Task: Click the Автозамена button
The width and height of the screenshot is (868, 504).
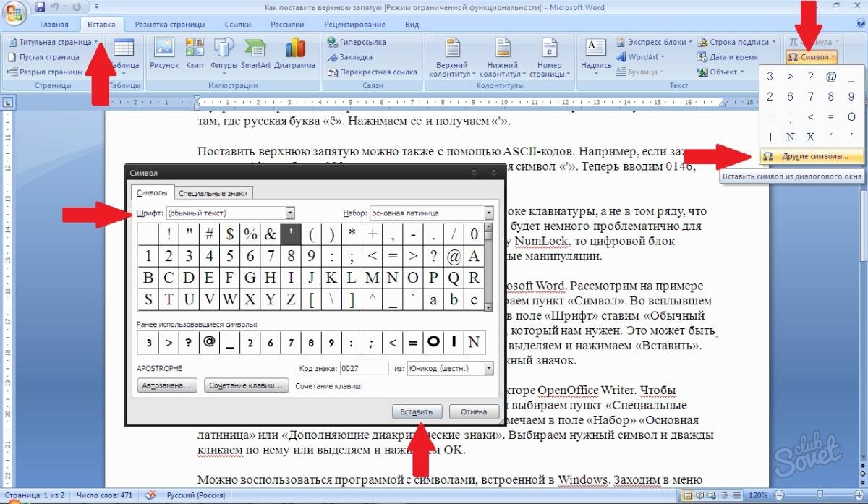Action: coord(167,386)
